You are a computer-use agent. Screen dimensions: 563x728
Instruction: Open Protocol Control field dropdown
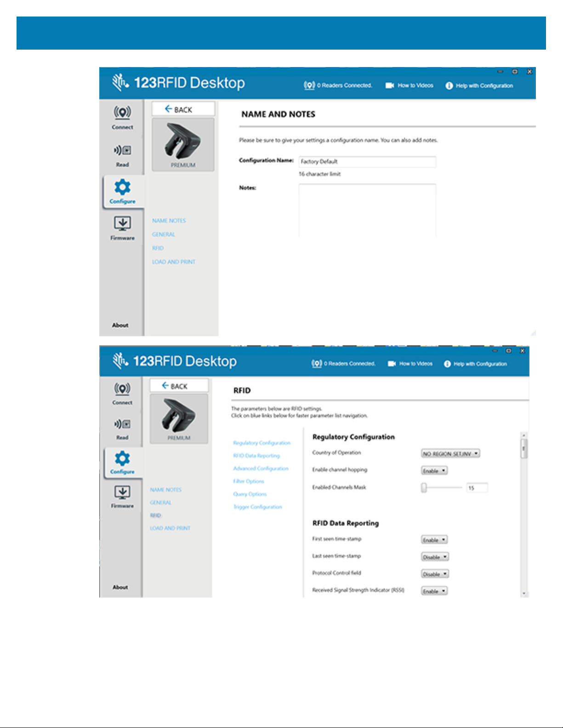click(x=435, y=574)
